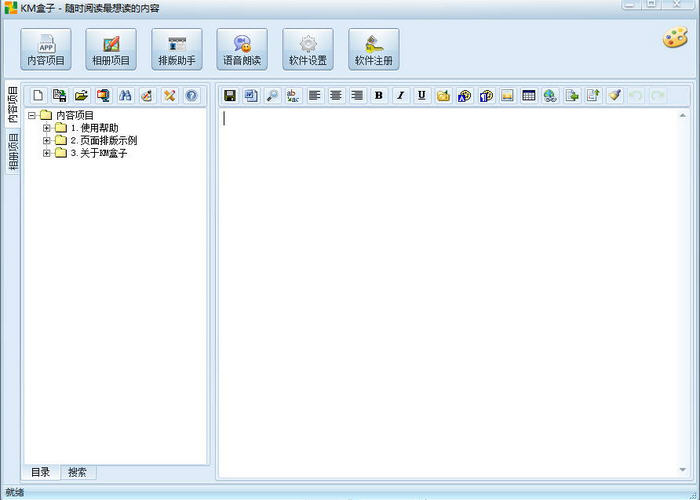This screenshot has width=700, height=500.
Task: Click the crossed pencil delete icon
Action: coord(169,95)
